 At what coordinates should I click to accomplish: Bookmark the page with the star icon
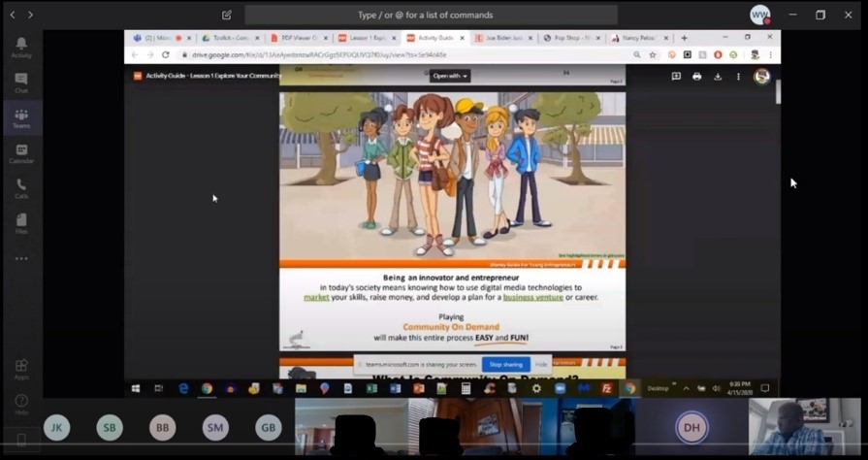tap(653, 55)
